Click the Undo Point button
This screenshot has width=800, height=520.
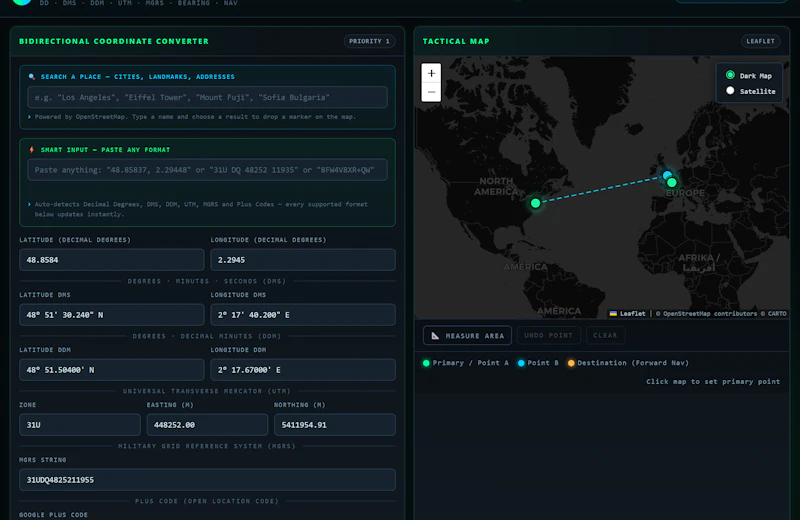point(548,335)
